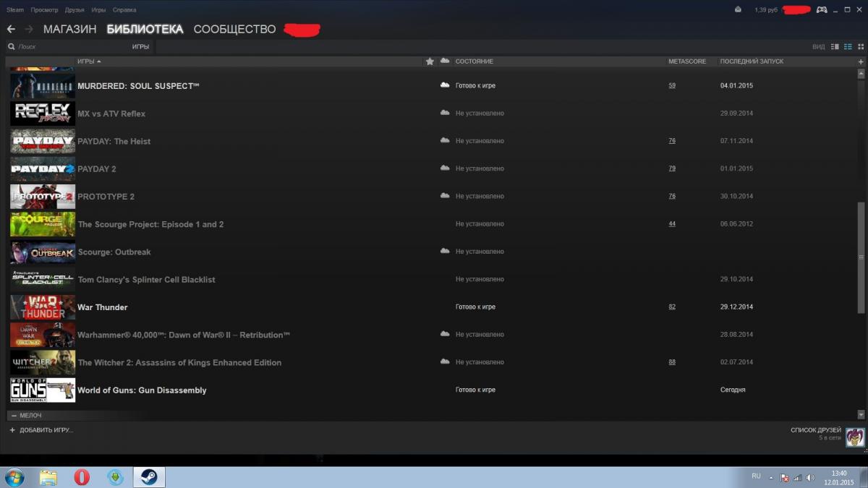The image size is (868, 488).
Task: Sort by the favorites star column
Action: point(430,61)
